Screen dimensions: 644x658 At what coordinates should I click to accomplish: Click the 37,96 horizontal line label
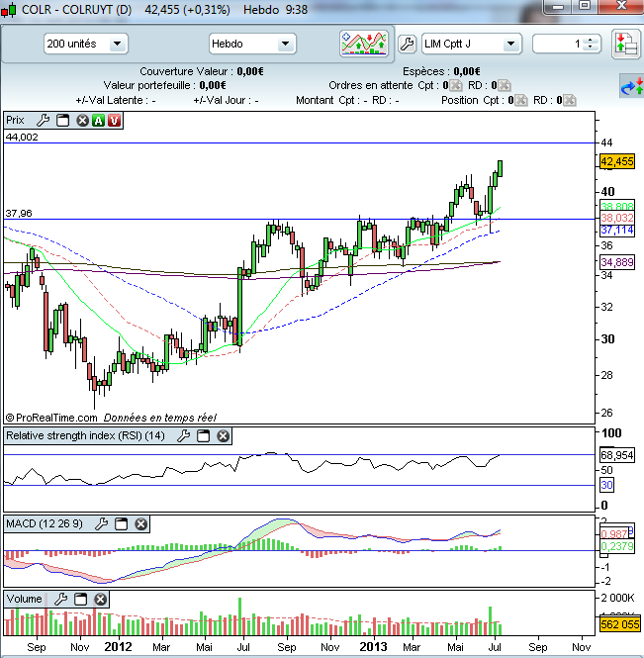click(19, 213)
